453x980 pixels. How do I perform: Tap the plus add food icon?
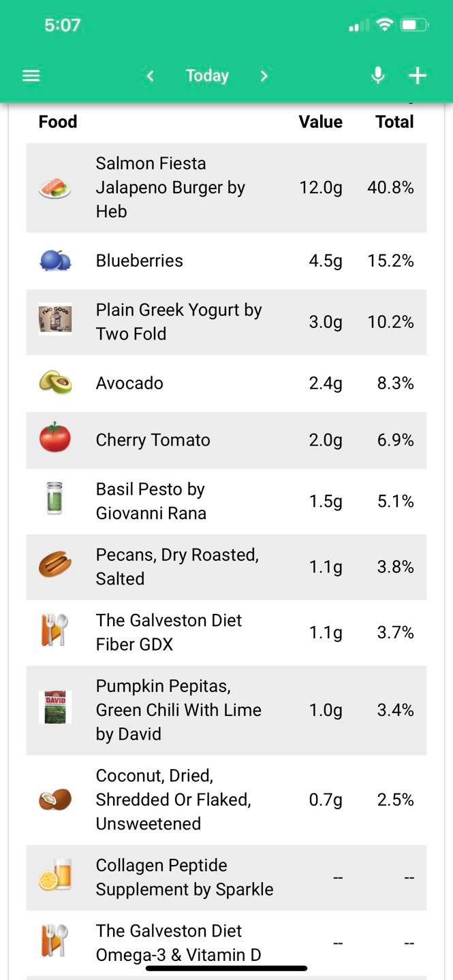click(417, 76)
